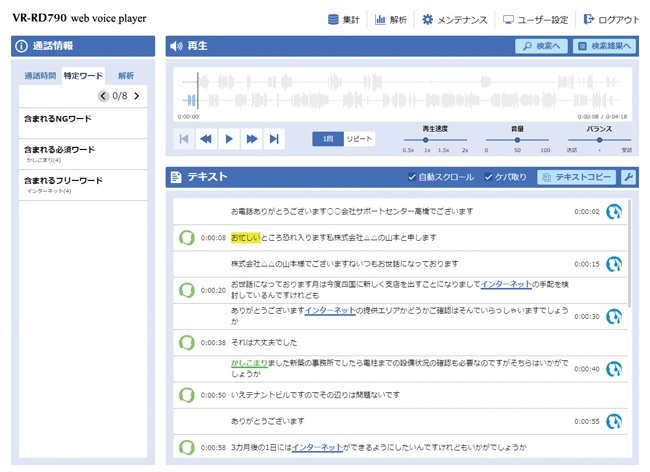Image resolution: width=650 pixels, height=472 pixels.
Task: Toggle the 自動スクロール checkbox
Action: click(x=413, y=177)
